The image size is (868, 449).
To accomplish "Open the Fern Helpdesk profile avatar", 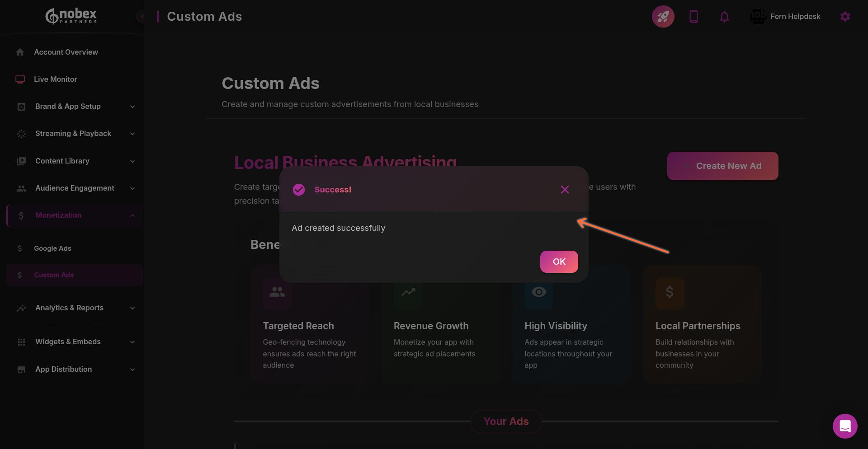I will pyautogui.click(x=758, y=16).
